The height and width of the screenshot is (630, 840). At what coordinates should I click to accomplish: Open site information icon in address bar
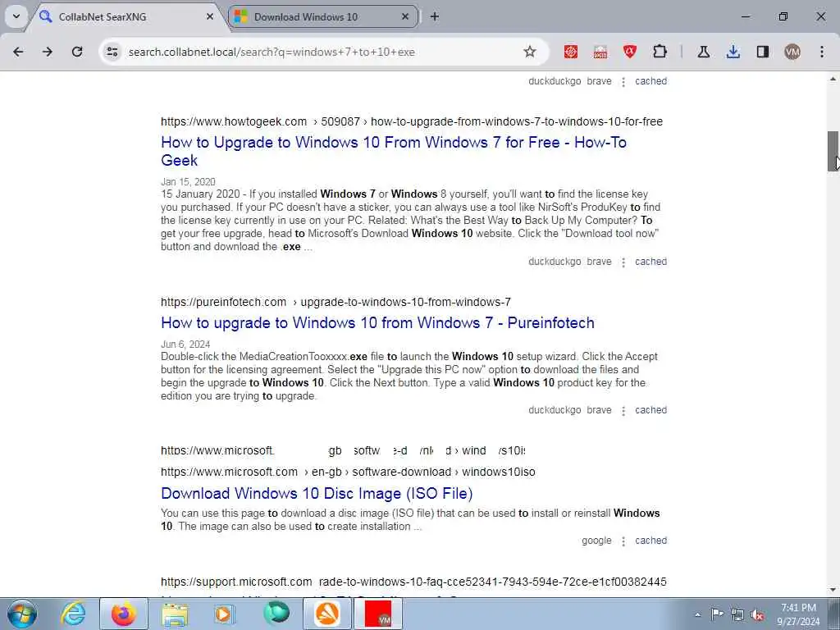pos(112,52)
